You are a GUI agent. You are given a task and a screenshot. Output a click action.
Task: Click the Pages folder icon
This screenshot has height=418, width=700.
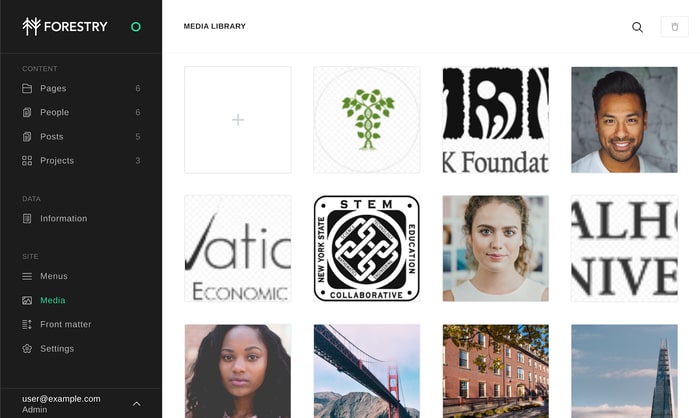27,88
